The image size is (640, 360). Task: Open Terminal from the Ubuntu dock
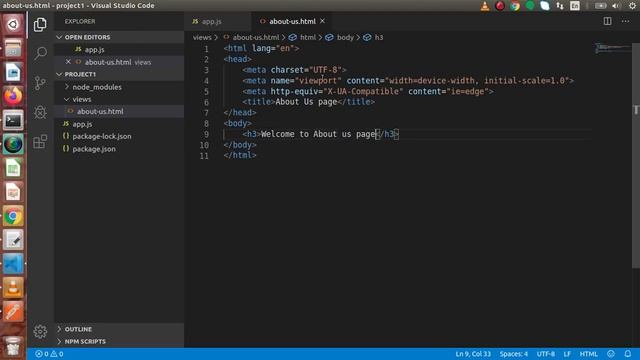coord(13,120)
